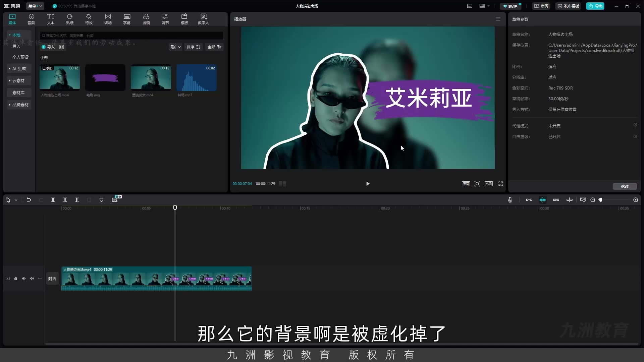The height and width of the screenshot is (362, 644).
Task: Open the 数字人 digital human panel
Action: (203, 19)
